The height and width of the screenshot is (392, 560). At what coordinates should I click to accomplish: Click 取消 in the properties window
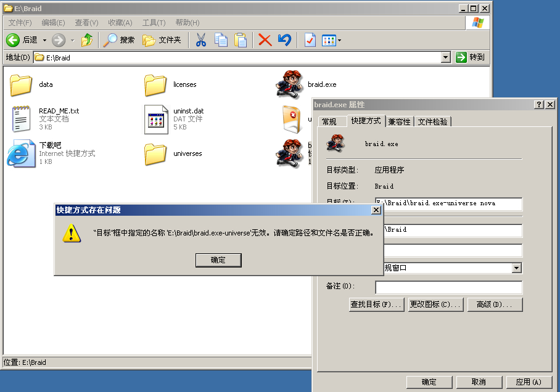[479, 382]
